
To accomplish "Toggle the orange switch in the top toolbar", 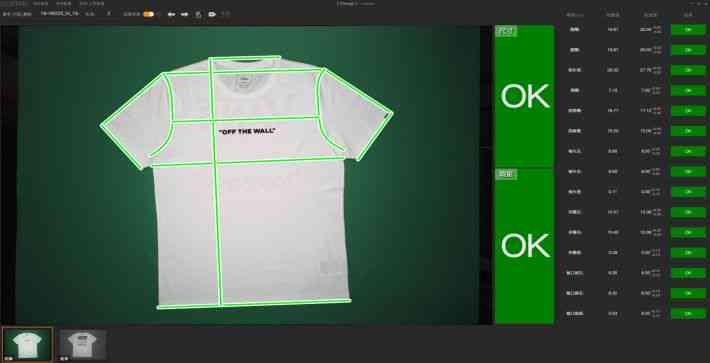I will [149, 14].
